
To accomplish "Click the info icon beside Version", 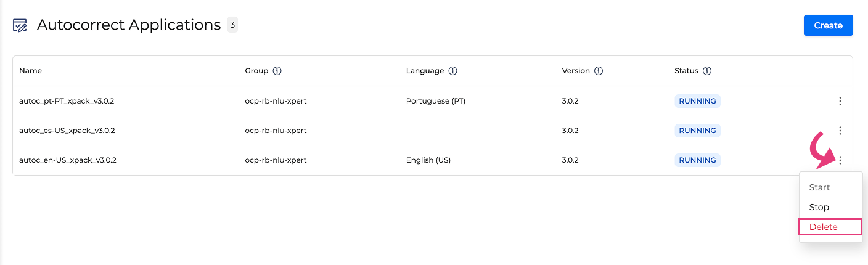I will point(599,71).
